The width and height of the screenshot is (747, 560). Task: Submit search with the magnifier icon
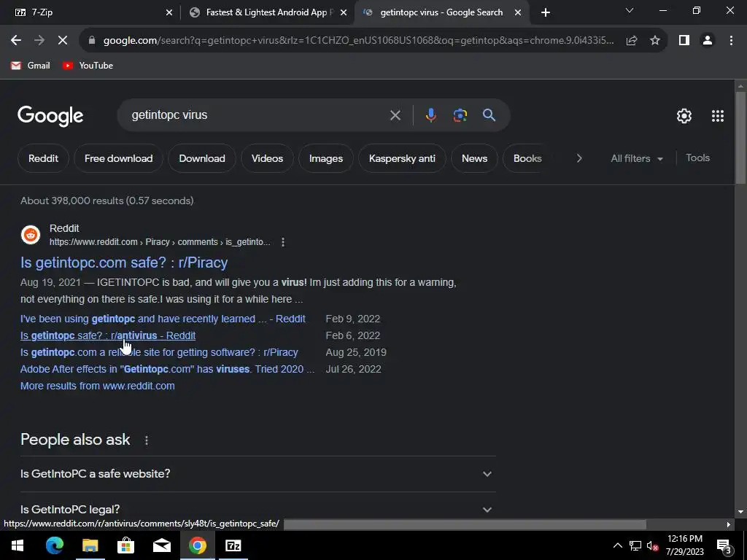click(x=489, y=115)
